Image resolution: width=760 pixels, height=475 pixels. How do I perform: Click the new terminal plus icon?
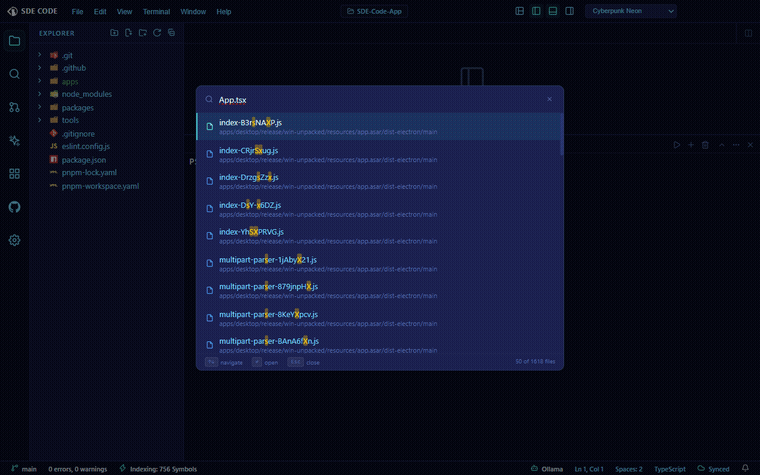click(x=691, y=145)
